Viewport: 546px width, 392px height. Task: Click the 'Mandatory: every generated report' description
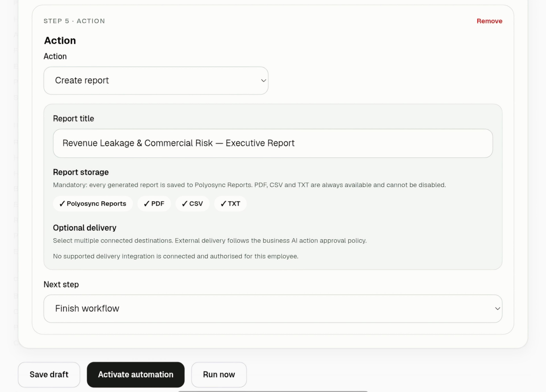coord(249,185)
